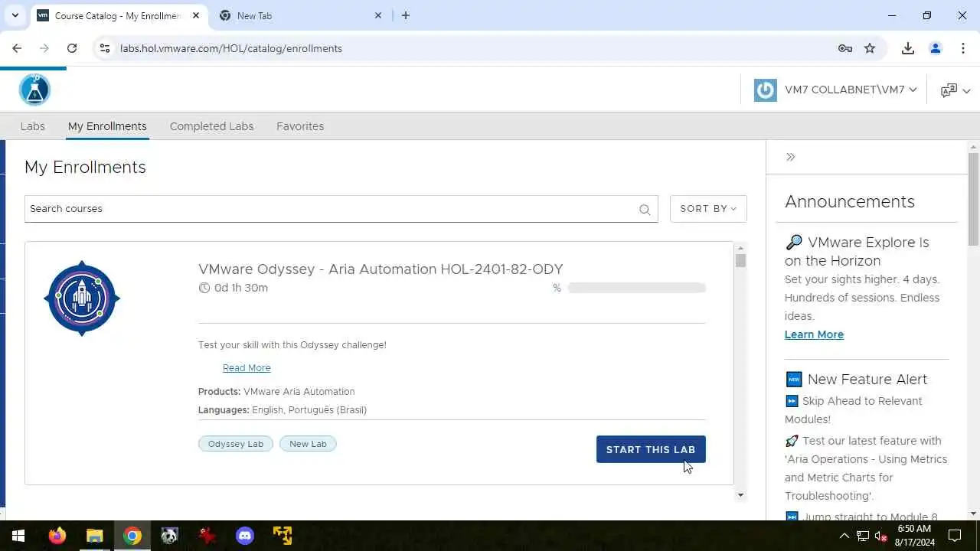Screen dimensions: 980x551
Task: Click the Odyssey Lab tag
Action: (x=236, y=444)
